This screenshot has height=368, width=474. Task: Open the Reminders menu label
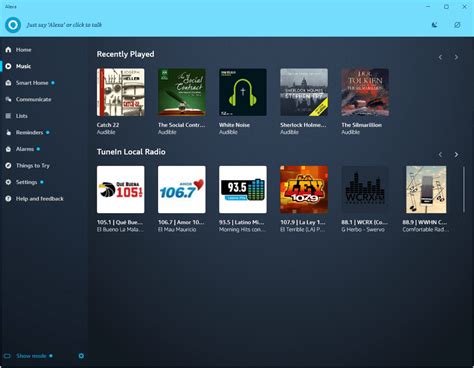29,132
